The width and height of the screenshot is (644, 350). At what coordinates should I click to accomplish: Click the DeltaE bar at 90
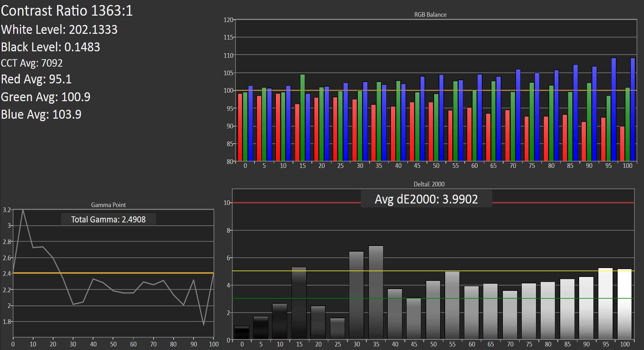587,308
